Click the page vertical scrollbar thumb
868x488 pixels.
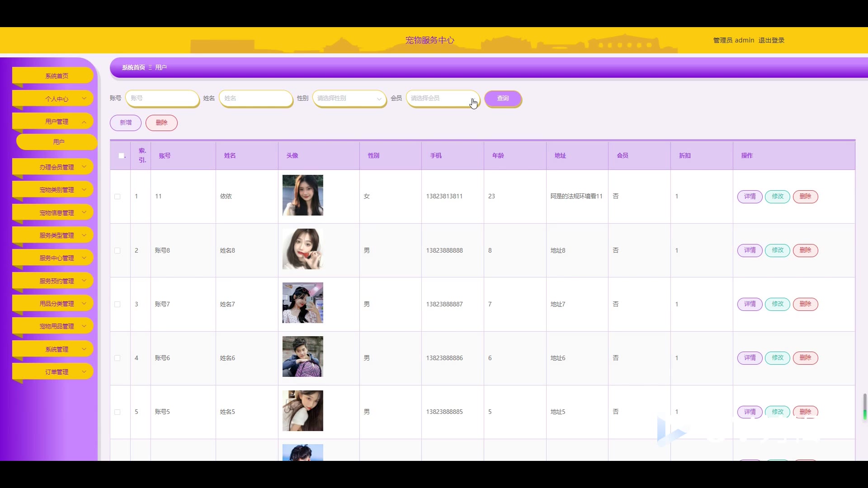[864, 406]
